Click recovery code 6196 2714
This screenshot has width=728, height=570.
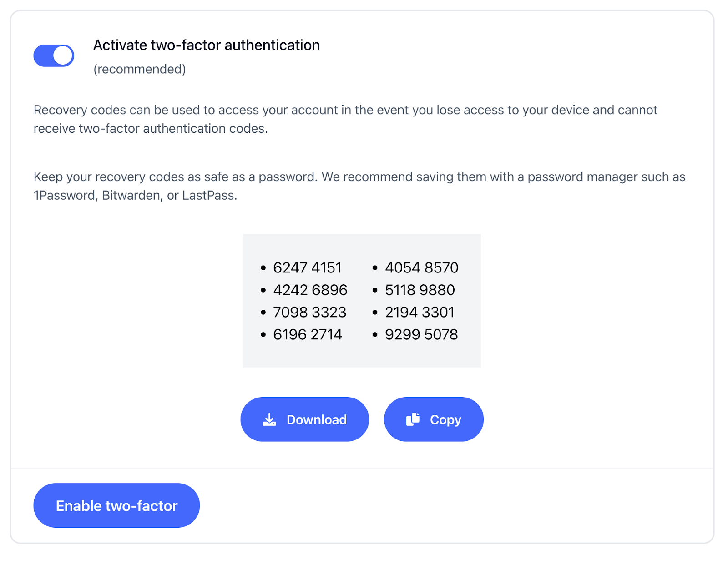tap(307, 334)
